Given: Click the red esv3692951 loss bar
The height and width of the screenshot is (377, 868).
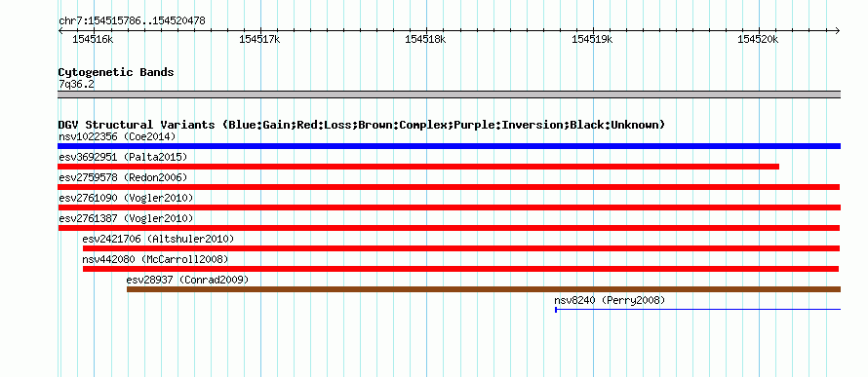Looking at the screenshot, I should [x=418, y=167].
